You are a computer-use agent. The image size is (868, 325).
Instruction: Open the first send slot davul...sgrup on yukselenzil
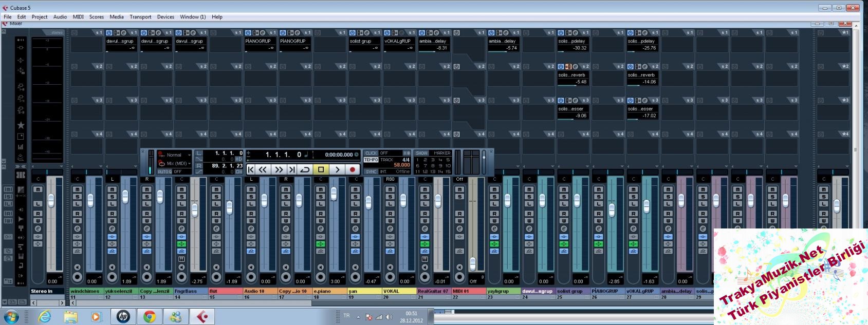[x=120, y=41]
